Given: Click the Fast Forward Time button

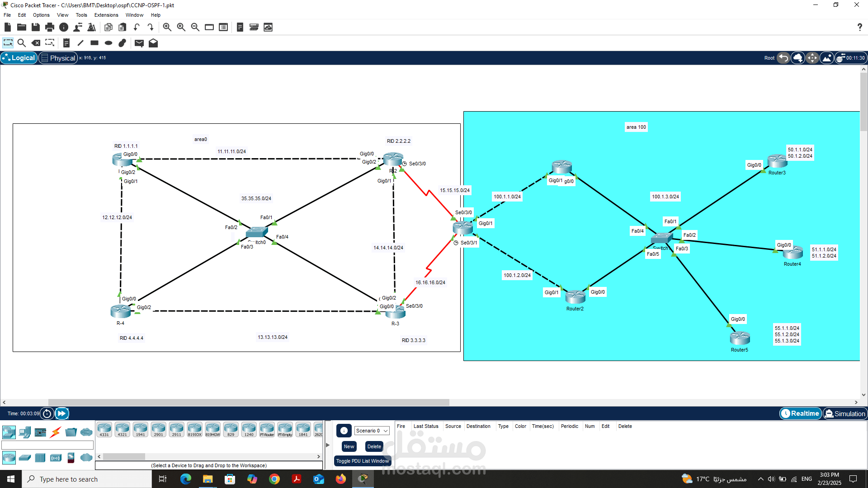Looking at the screenshot, I should click(62, 413).
